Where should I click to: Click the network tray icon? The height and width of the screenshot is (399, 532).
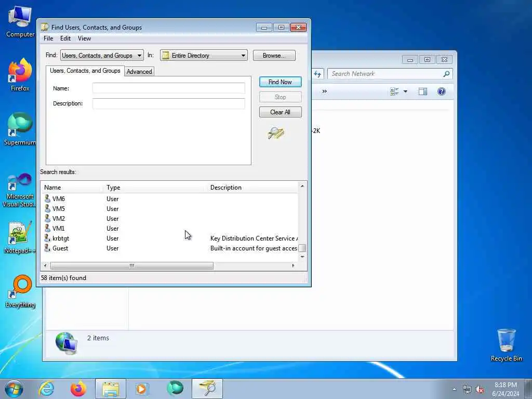point(467,389)
